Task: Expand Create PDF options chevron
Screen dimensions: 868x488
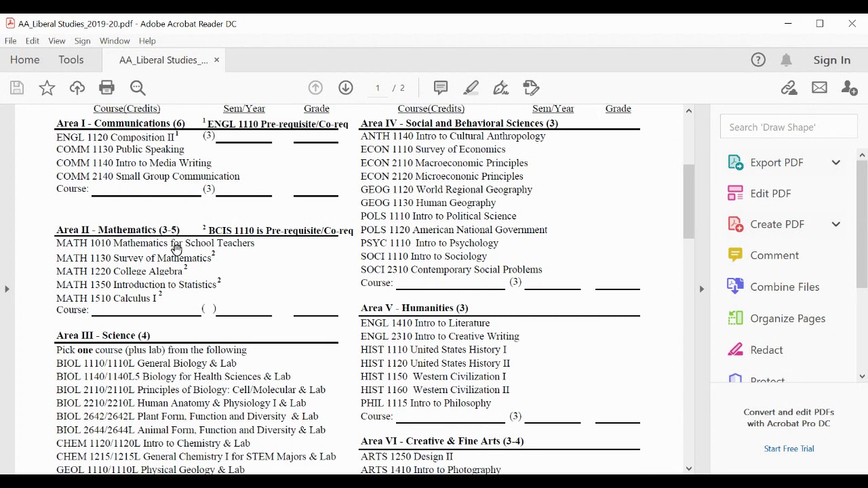Action: click(836, 224)
